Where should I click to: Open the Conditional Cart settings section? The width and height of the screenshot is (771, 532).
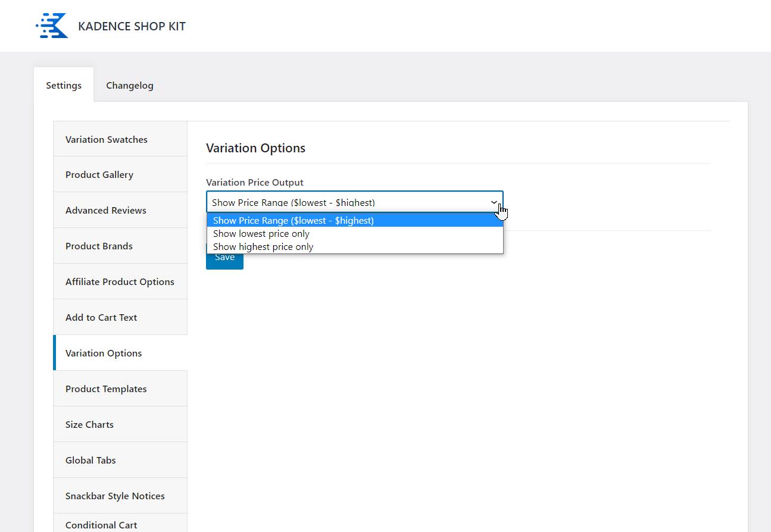point(101,525)
